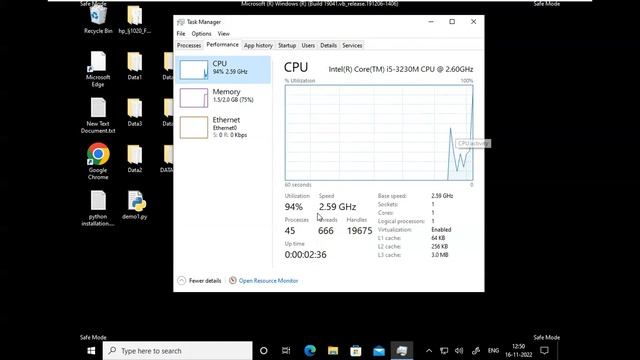Click the Intel Core i5-3230M label
Screen dimensions: 640x360
[401, 69]
